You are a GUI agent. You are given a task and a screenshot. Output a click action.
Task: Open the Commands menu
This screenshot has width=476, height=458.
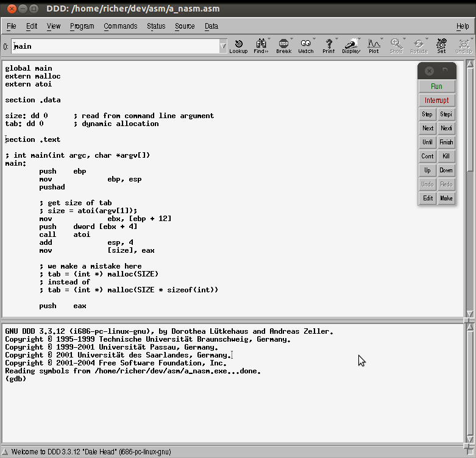(121, 26)
